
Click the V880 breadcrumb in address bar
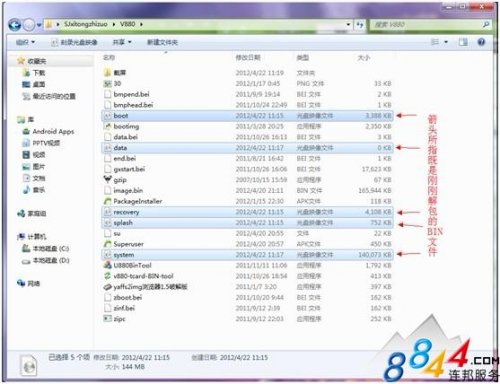(127, 24)
